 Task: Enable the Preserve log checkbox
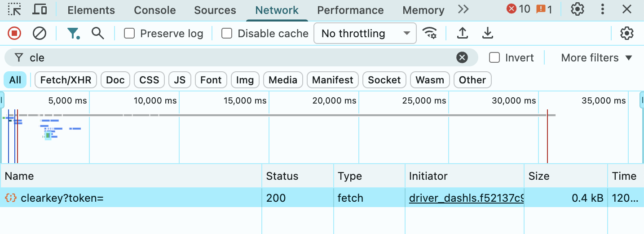129,34
